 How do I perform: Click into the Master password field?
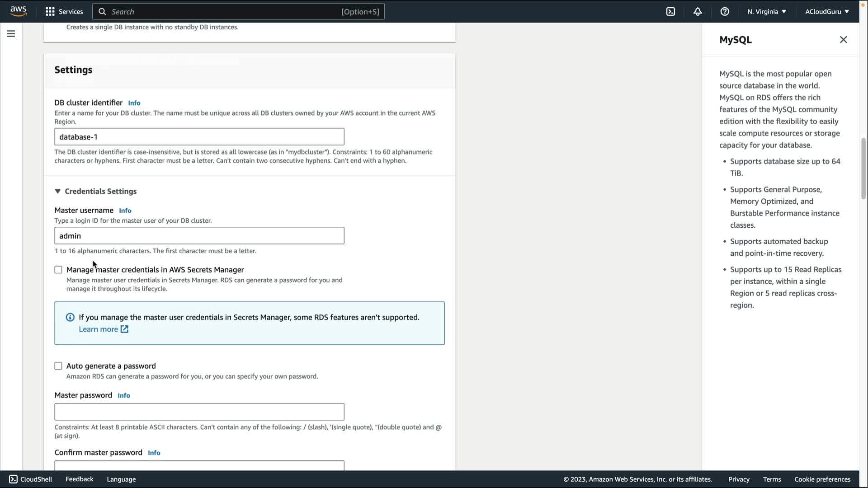tap(199, 412)
